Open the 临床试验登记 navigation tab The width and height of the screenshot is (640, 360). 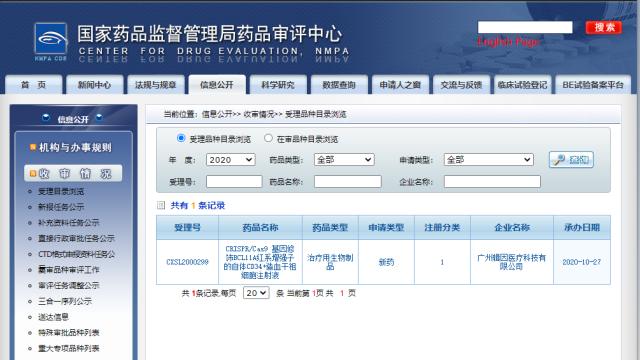522,84
